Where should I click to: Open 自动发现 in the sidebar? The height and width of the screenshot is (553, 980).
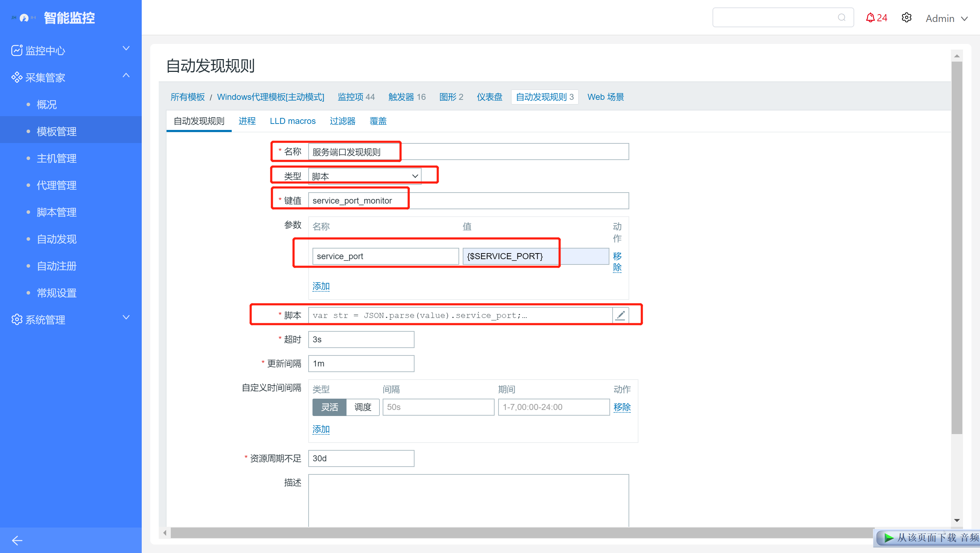tap(57, 239)
